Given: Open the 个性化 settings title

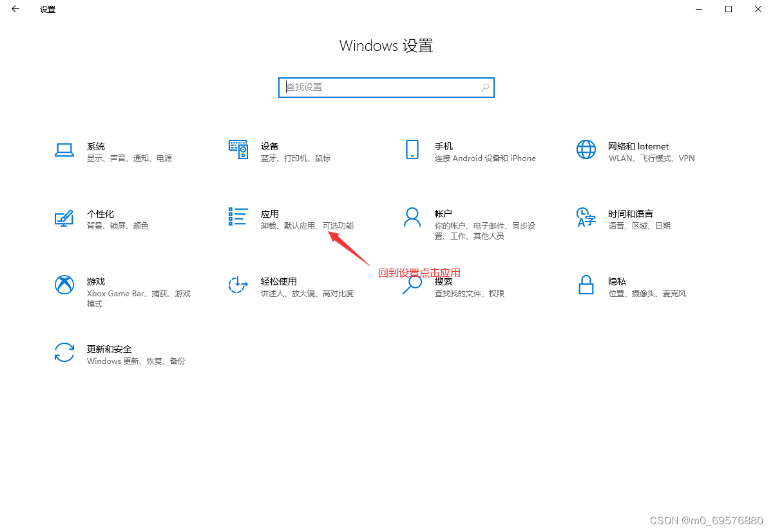Looking at the screenshot, I should pyautogui.click(x=100, y=214).
